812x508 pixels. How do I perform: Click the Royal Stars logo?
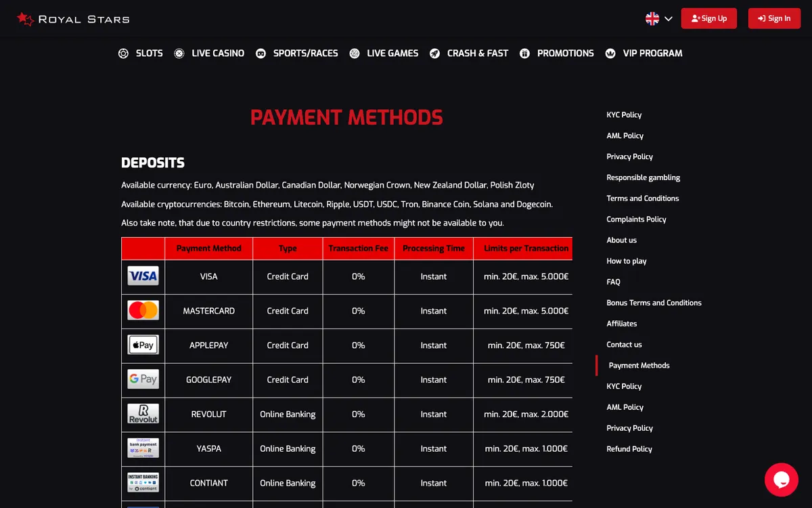[x=73, y=19]
